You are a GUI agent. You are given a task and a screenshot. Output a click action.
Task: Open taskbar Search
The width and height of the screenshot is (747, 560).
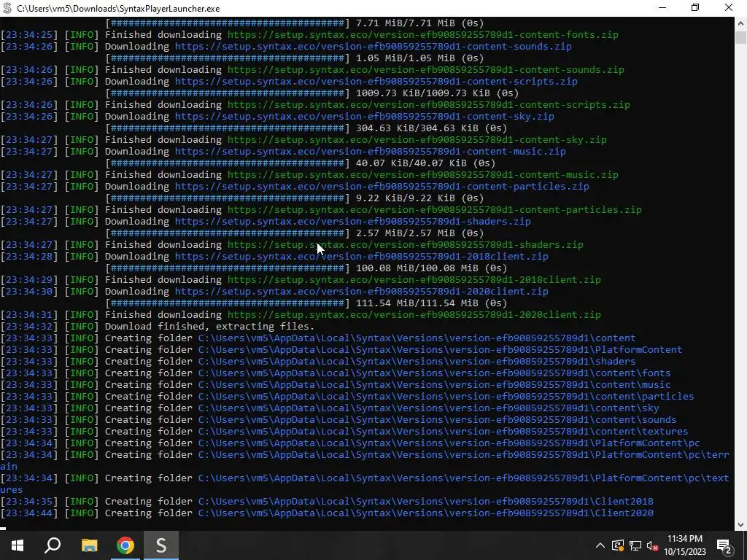[x=53, y=545]
